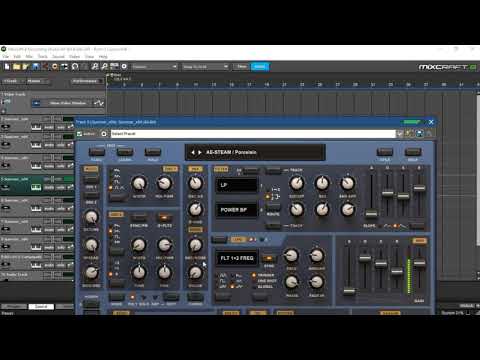Click the round blue icon right of the preset field
The width and height of the screenshot is (480, 360).
tap(420, 134)
